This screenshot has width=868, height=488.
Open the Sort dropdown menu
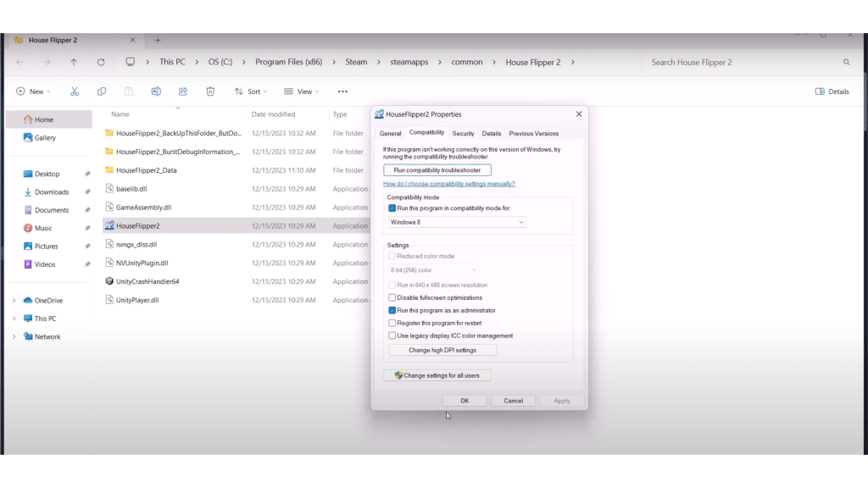point(251,91)
